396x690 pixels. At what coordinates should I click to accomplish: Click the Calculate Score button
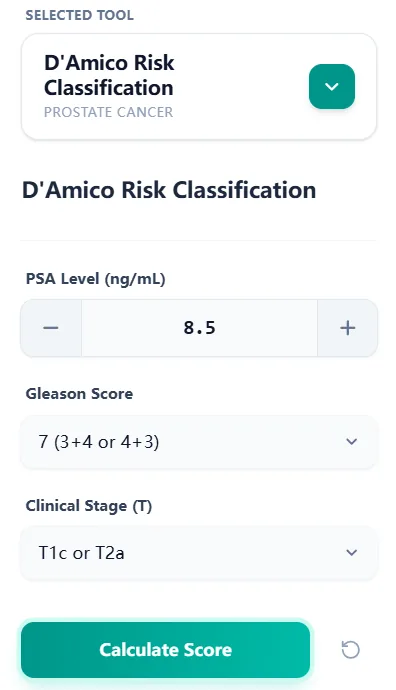click(165, 650)
